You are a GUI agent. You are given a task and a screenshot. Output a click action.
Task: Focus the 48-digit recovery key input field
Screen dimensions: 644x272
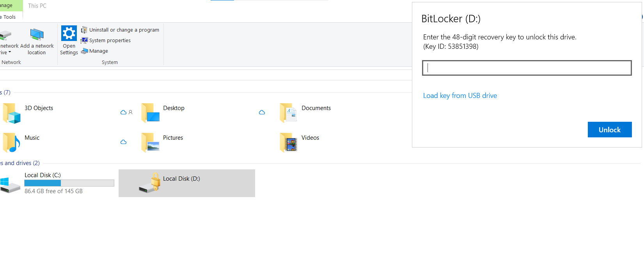point(527,68)
